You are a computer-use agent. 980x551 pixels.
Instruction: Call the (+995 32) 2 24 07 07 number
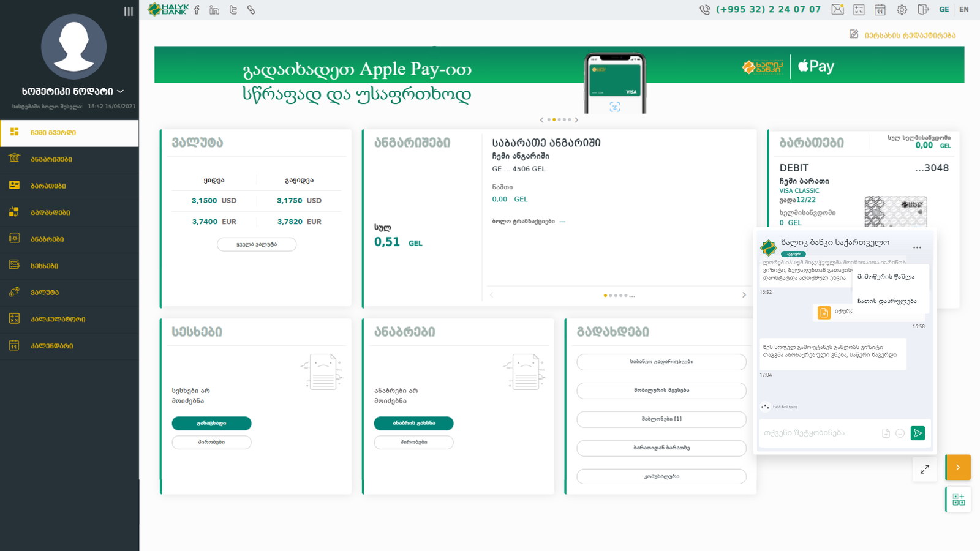[x=768, y=10]
